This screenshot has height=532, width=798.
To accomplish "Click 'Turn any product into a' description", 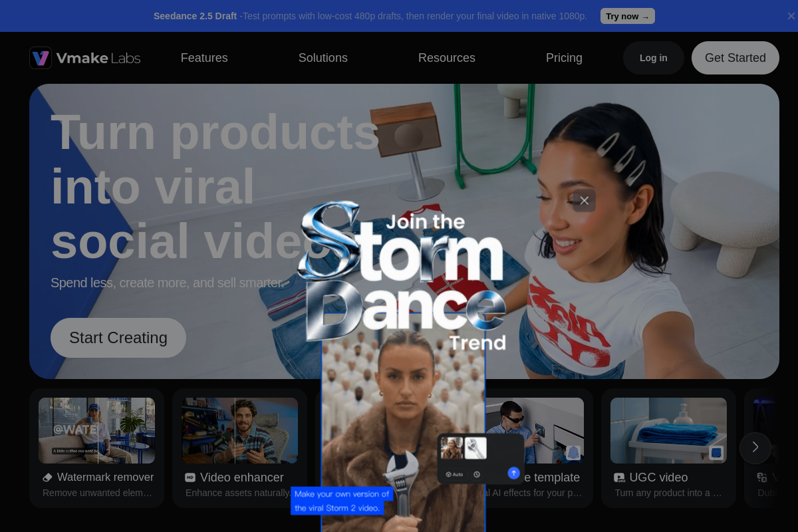I will pos(668,493).
